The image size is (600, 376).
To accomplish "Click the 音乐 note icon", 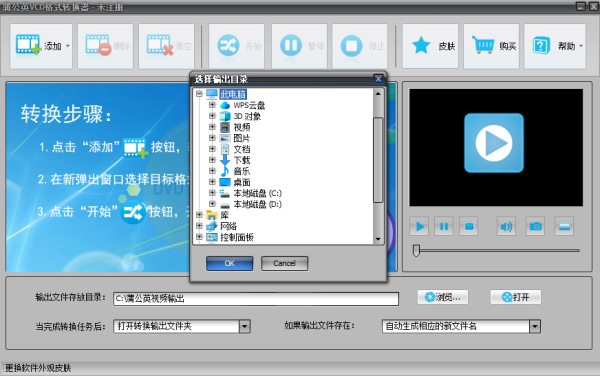I will [x=225, y=171].
